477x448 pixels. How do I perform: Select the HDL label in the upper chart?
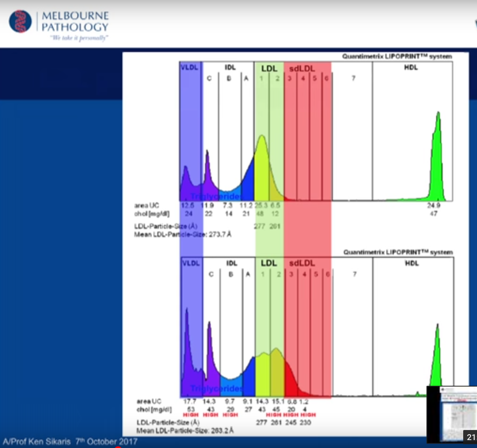click(x=411, y=67)
